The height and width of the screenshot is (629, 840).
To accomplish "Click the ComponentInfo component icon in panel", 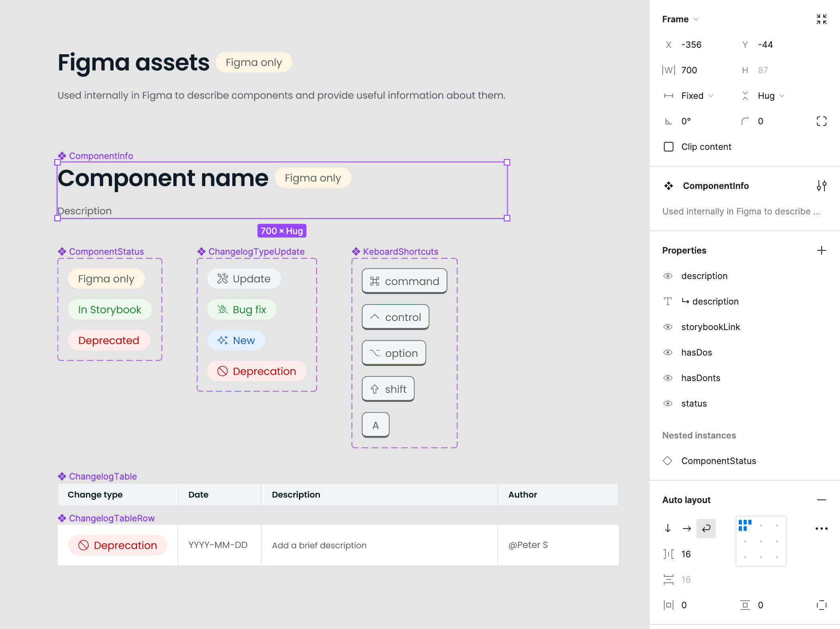I will click(x=669, y=186).
